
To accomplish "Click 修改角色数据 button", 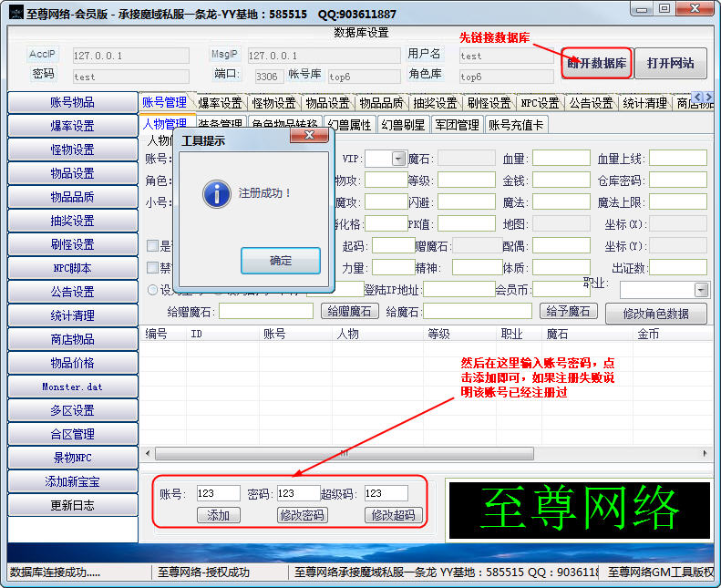I will 655,313.
